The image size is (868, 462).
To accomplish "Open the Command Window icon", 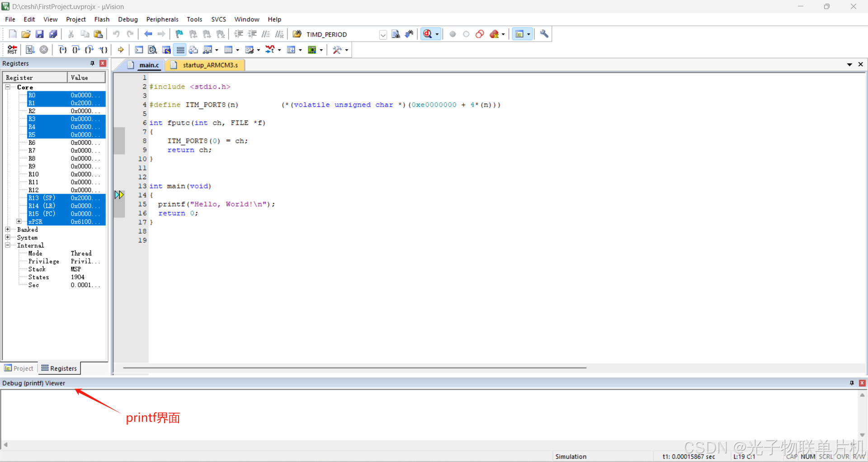I will point(139,50).
